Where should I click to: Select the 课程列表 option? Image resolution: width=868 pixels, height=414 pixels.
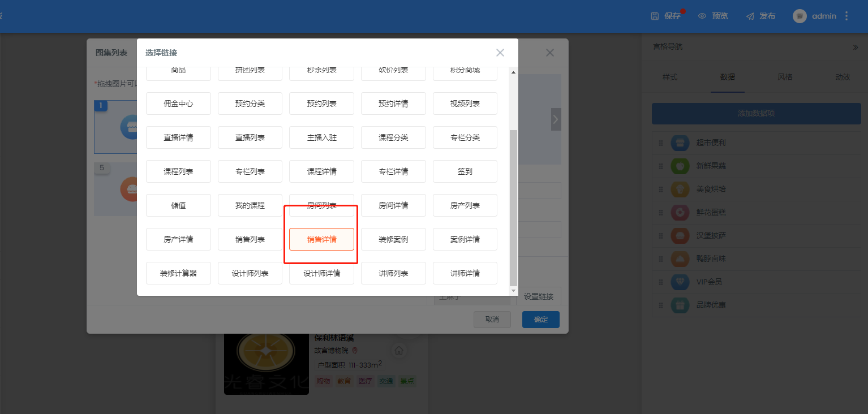[178, 171]
